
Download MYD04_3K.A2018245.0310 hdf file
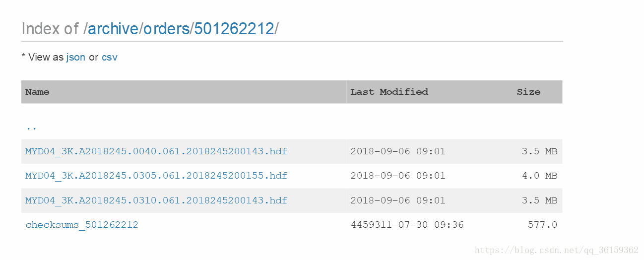click(x=156, y=200)
